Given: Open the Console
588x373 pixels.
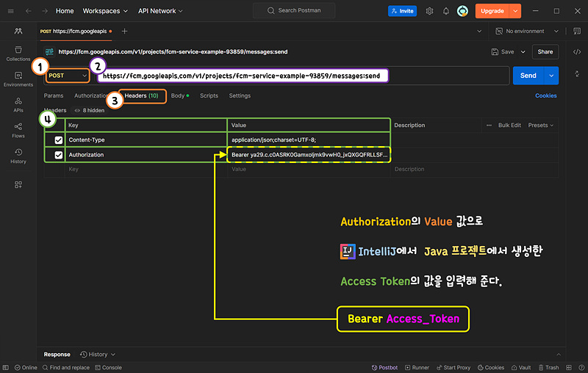Looking at the screenshot, I should point(108,367).
